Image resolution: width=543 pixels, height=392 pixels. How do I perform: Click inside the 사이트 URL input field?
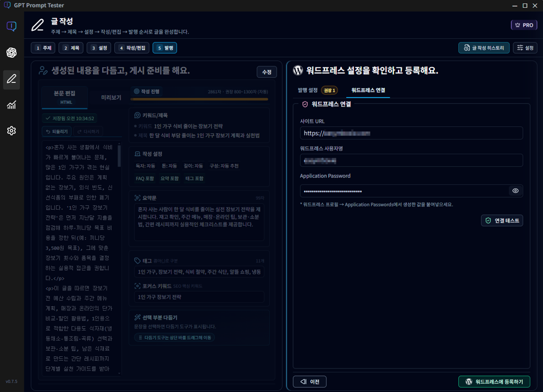(409, 133)
